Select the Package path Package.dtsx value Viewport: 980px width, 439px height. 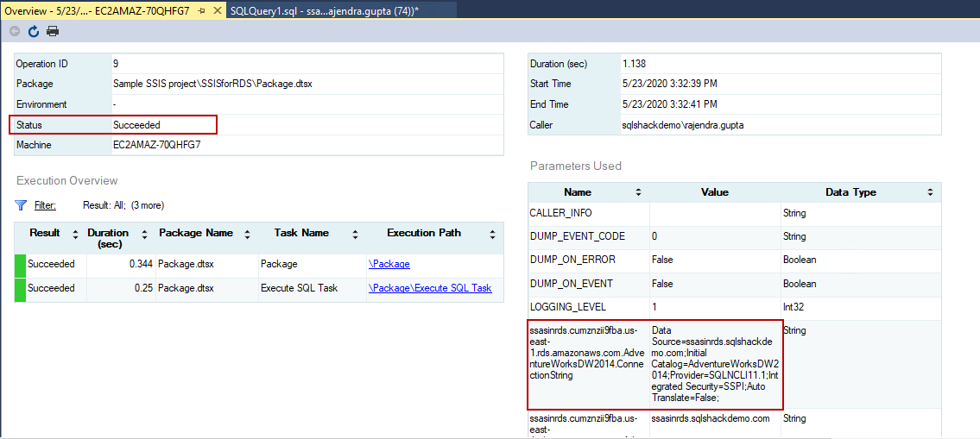(212, 84)
